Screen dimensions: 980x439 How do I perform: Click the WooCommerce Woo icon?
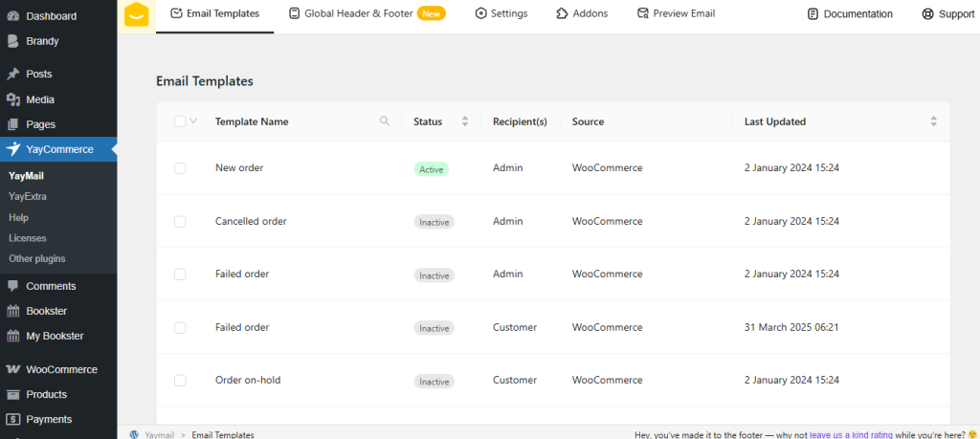point(12,370)
